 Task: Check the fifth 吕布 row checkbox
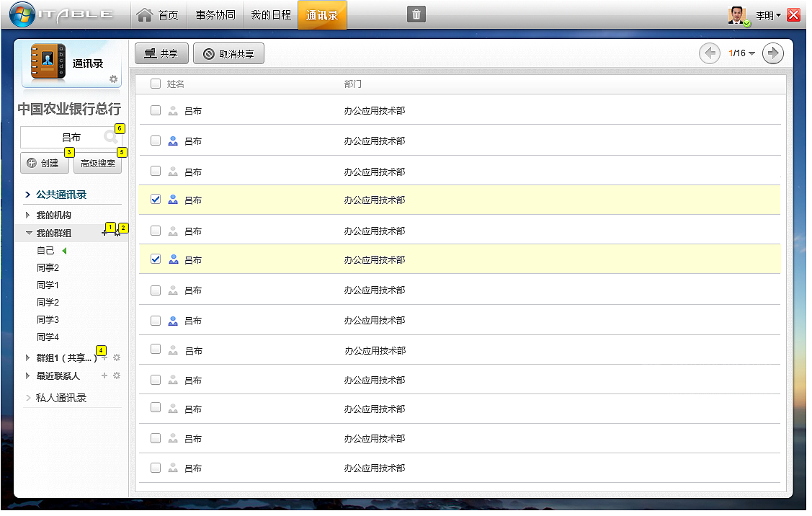[156, 231]
